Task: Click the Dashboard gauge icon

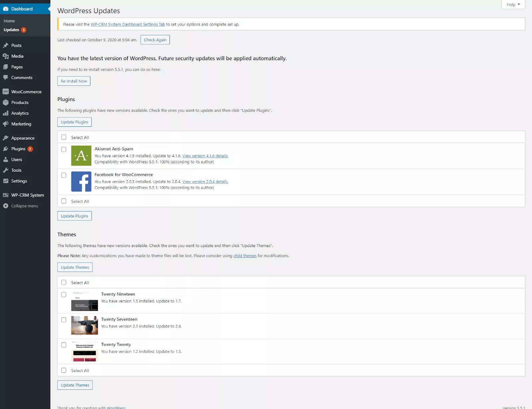Action: pyautogui.click(x=6, y=9)
